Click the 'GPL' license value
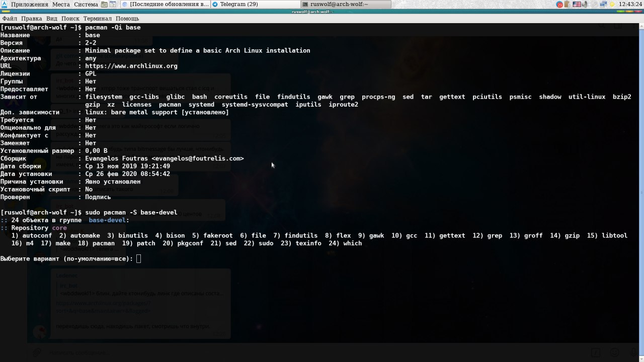 91,73
